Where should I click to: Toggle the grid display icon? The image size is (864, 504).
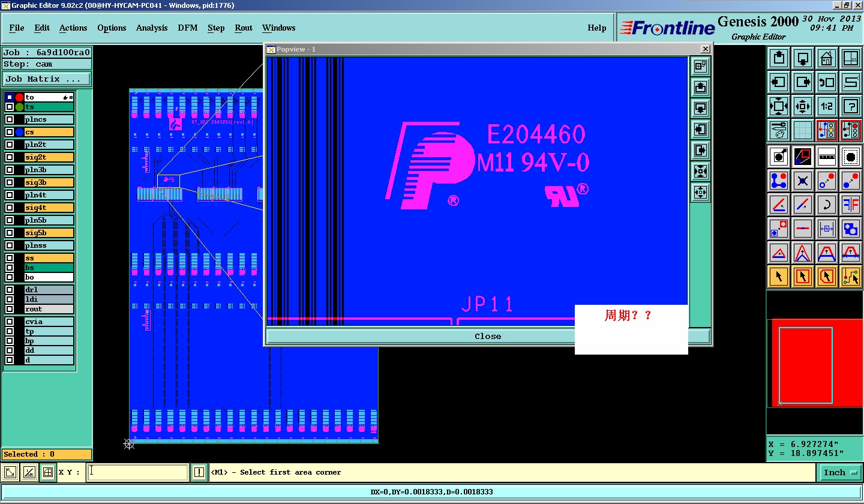803,130
